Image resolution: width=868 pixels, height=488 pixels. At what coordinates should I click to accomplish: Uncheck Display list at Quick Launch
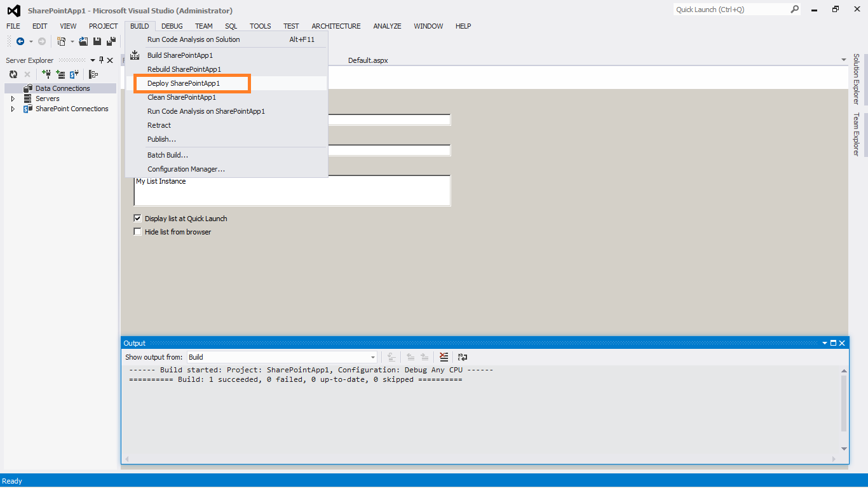click(x=137, y=218)
